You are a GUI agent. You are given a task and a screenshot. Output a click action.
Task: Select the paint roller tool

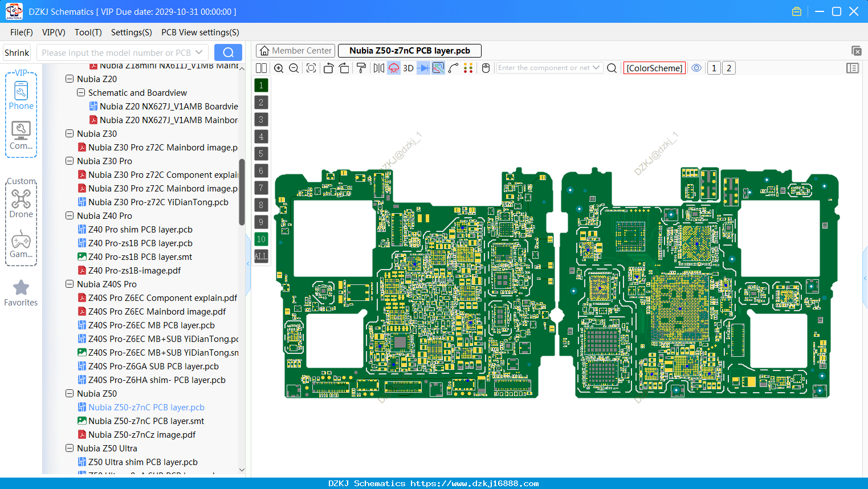pyautogui.click(x=361, y=68)
